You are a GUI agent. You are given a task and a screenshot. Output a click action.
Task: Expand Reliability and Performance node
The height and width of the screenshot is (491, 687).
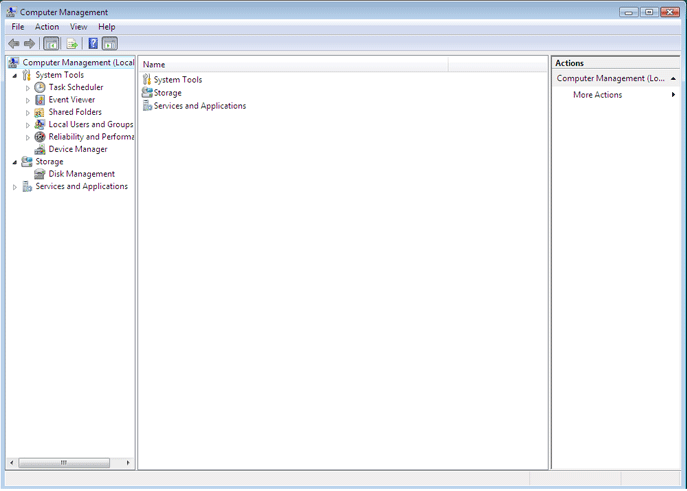28,138
